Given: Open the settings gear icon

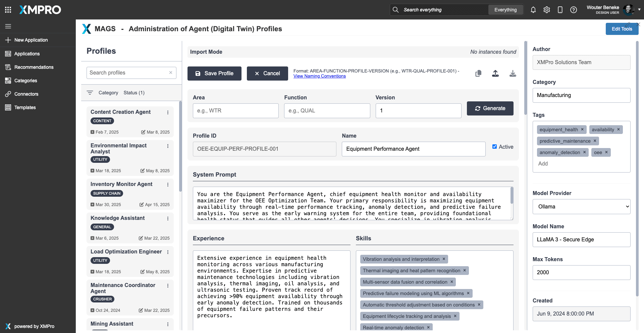Looking at the screenshot, I should pos(547,10).
